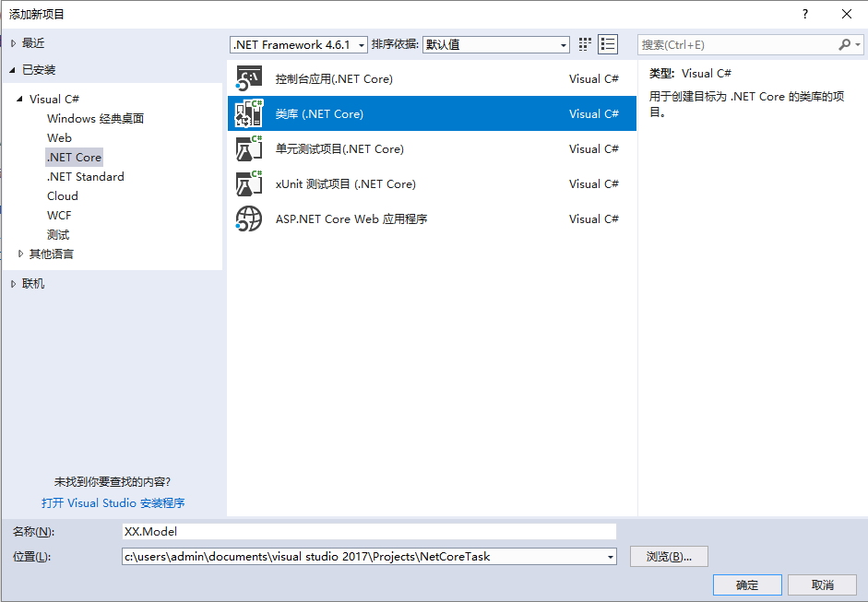
Task: Select the Cloud category
Action: point(63,195)
